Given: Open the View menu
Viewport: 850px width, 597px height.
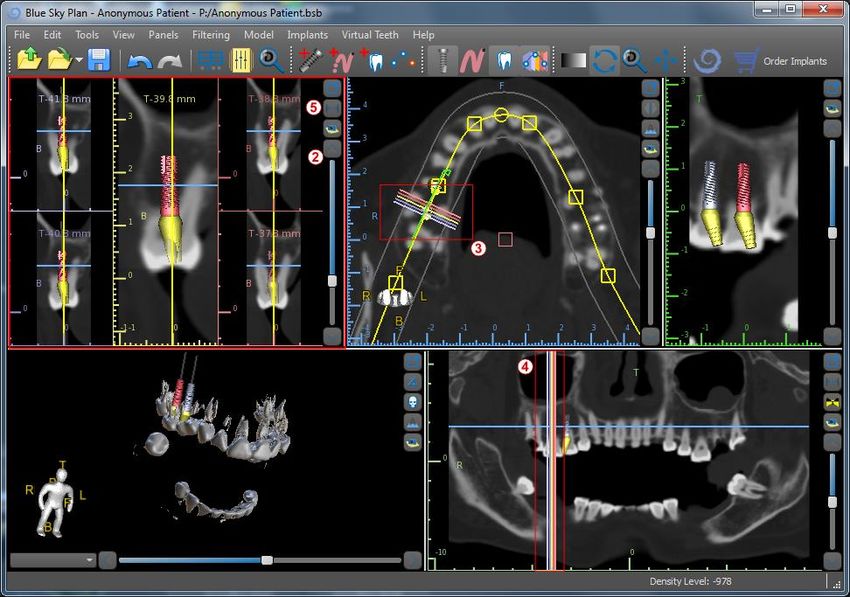Looking at the screenshot, I should pyautogui.click(x=123, y=35).
